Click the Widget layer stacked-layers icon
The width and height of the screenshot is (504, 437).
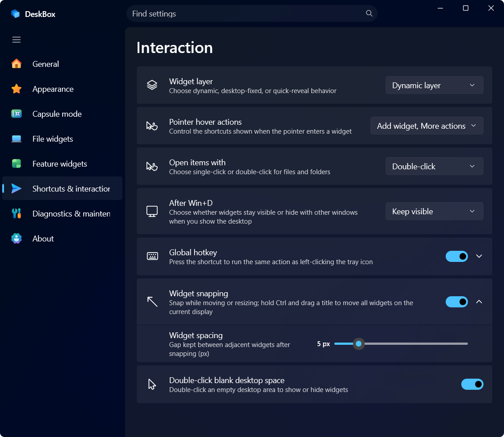click(152, 85)
